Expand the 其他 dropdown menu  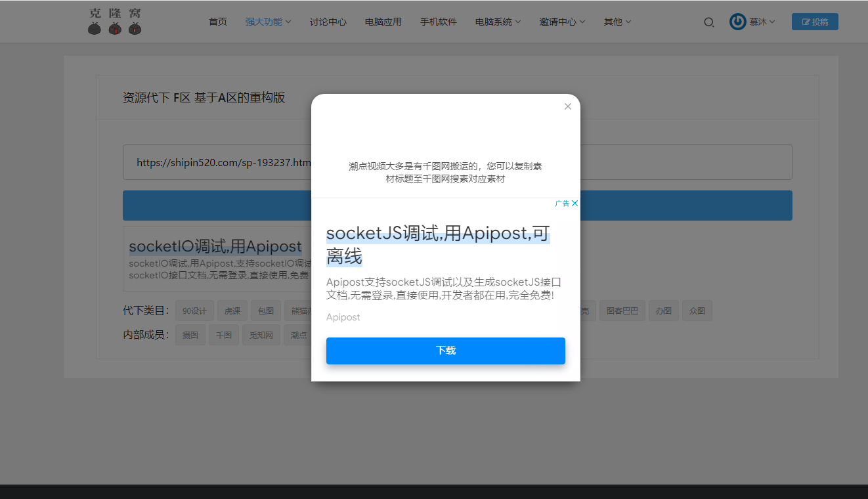click(x=618, y=22)
